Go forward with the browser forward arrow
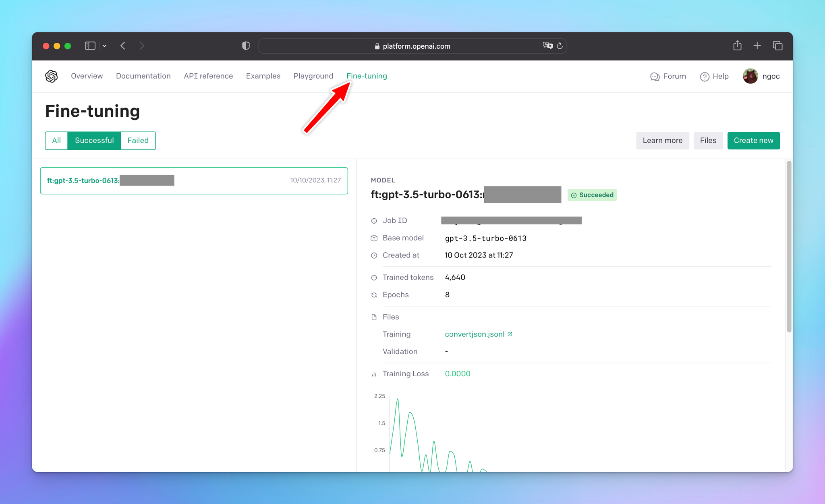825x504 pixels. click(x=142, y=46)
